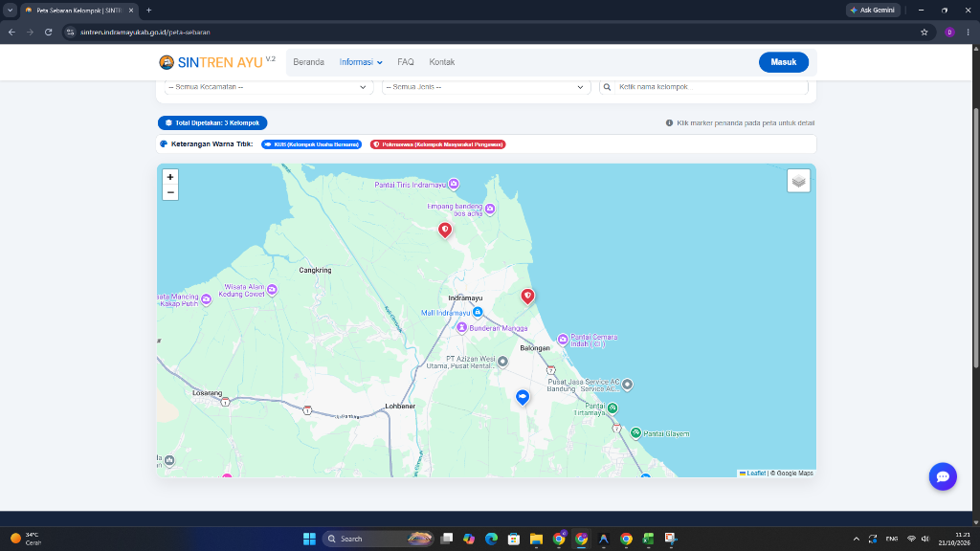View site information icon in address bar
The width and height of the screenshot is (980, 551).
(x=71, y=32)
